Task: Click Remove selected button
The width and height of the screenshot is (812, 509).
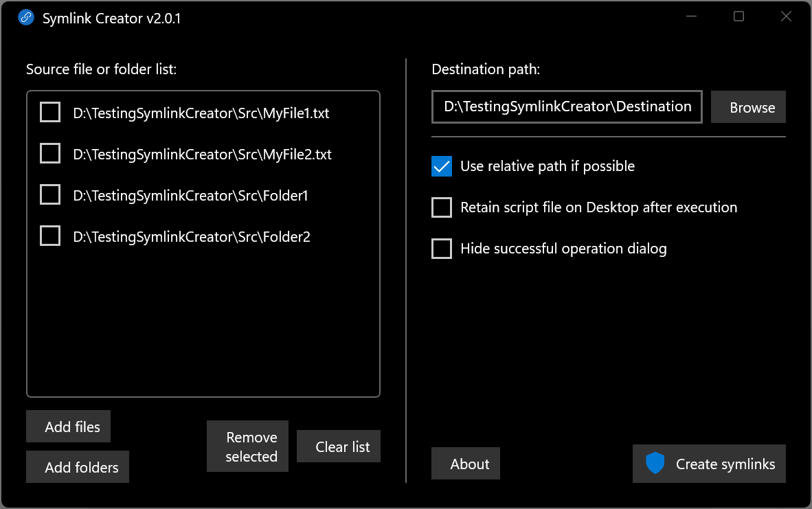Action: pos(247,446)
